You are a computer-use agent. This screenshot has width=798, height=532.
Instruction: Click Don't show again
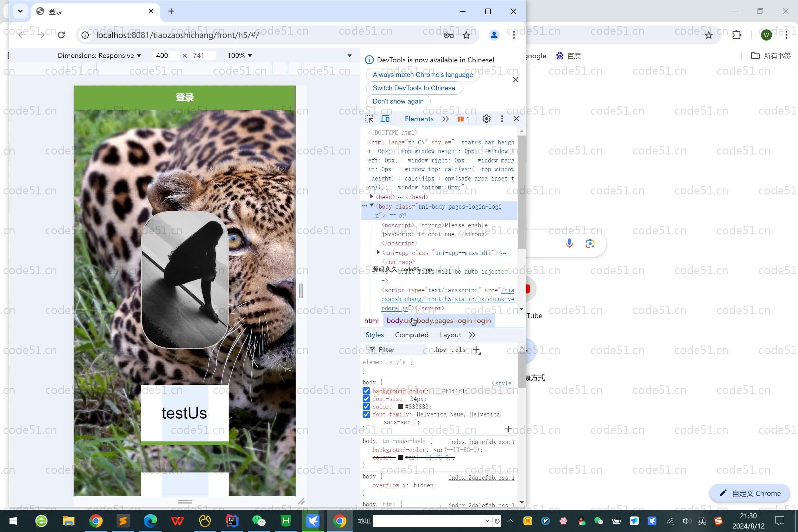398,101
